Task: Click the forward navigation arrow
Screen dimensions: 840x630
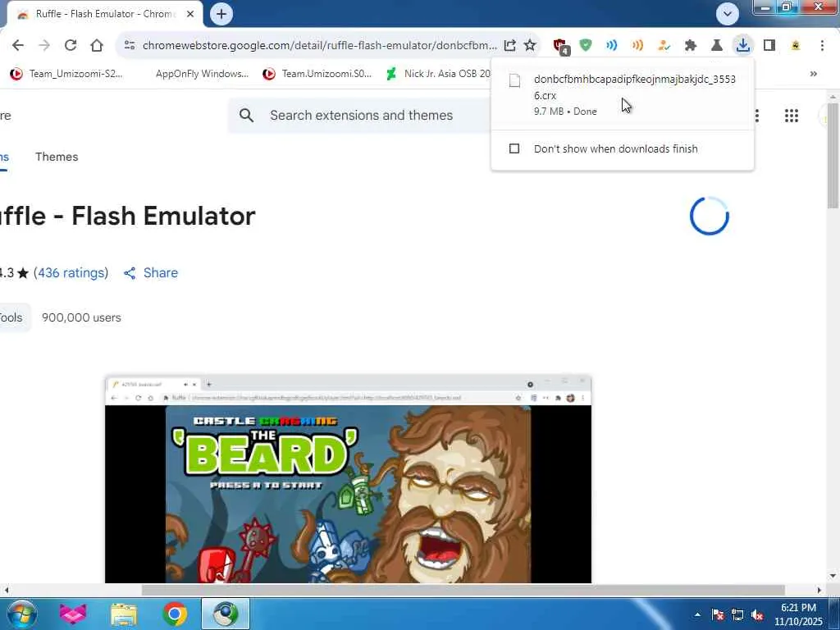Action: click(44, 46)
